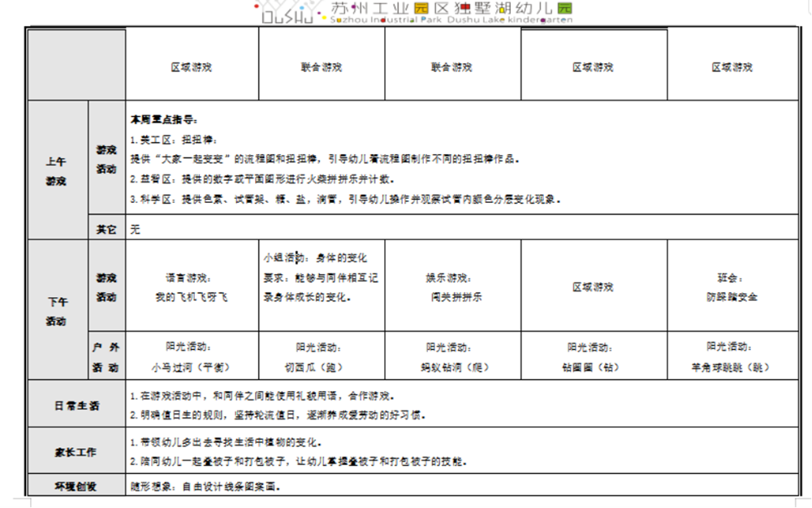Select the 其它 label cell
Viewport: 812px width, 508px height.
106,229
